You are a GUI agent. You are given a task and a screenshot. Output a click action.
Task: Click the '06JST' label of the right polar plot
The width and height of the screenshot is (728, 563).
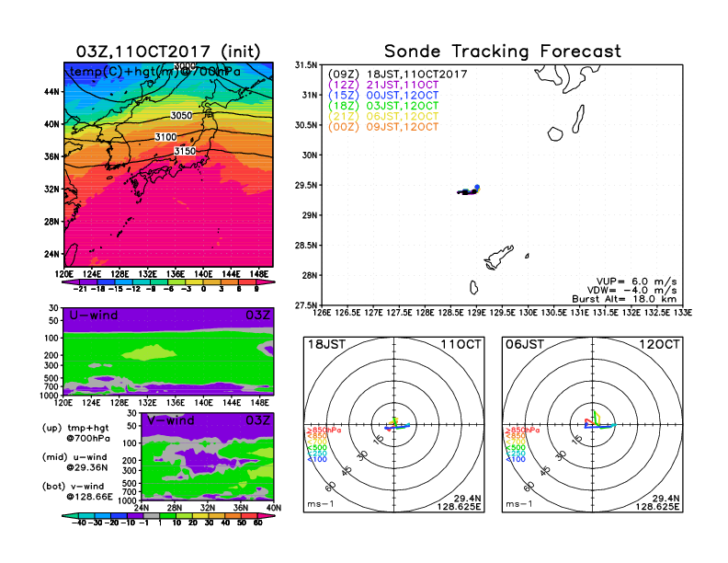tap(525, 345)
